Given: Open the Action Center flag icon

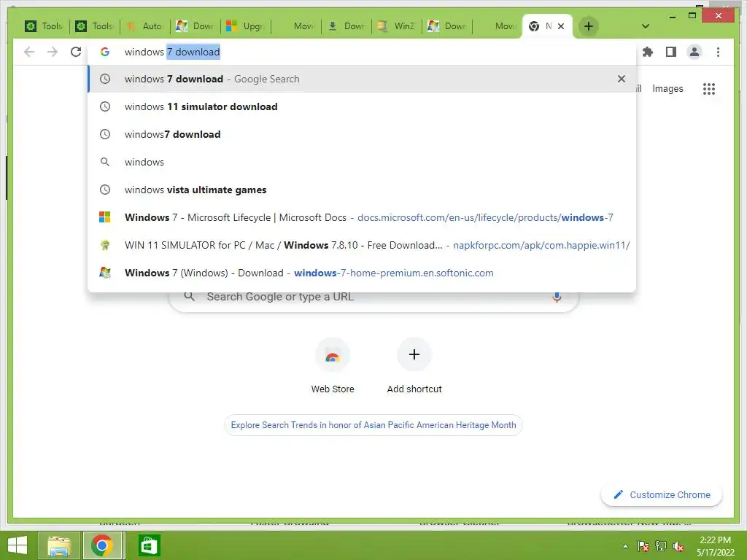Looking at the screenshot, I should (x=643, y=546).
